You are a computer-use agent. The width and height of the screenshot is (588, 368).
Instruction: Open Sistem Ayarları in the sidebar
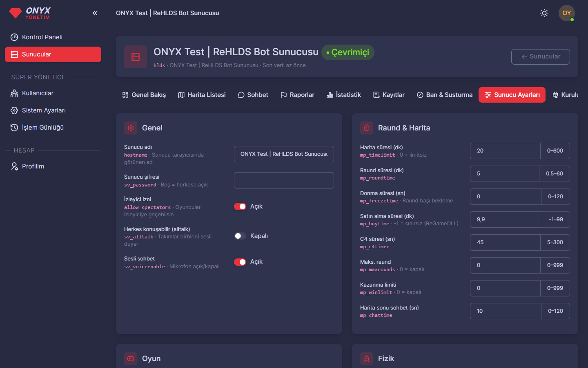(x=53, y=110)
